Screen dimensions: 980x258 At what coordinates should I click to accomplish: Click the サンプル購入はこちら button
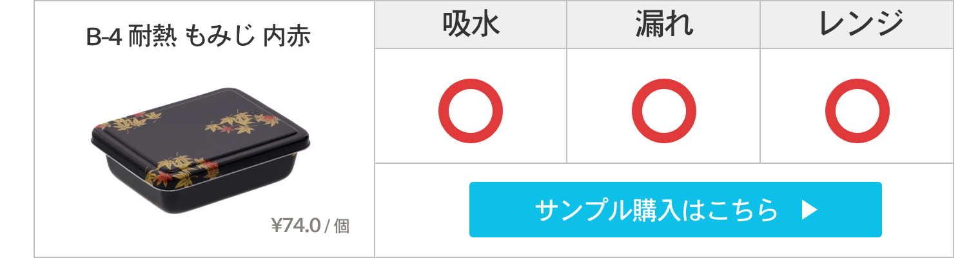(675, 210)
